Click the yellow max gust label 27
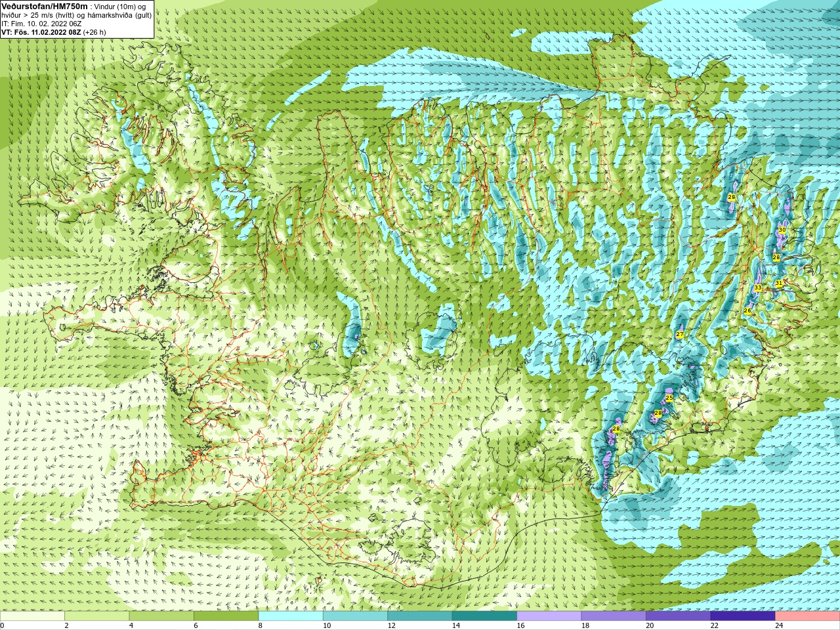The image size is (840, 630). [680, 335]
